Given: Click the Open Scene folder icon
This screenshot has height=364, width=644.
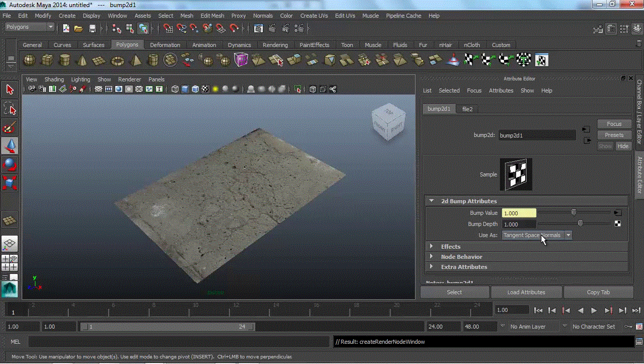Looking at the screenshot, I should [x=78, y=28].
